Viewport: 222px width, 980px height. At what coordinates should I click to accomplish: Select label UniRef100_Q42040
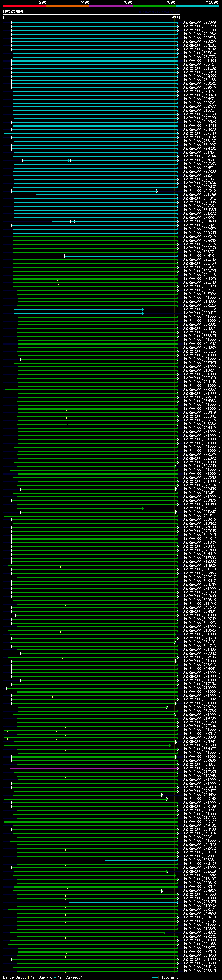tap(199, 191)
